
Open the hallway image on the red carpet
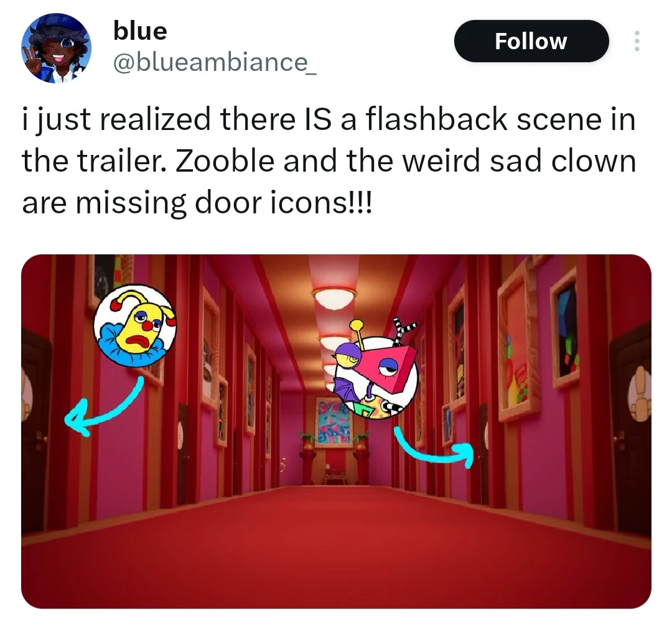[336, 431]
